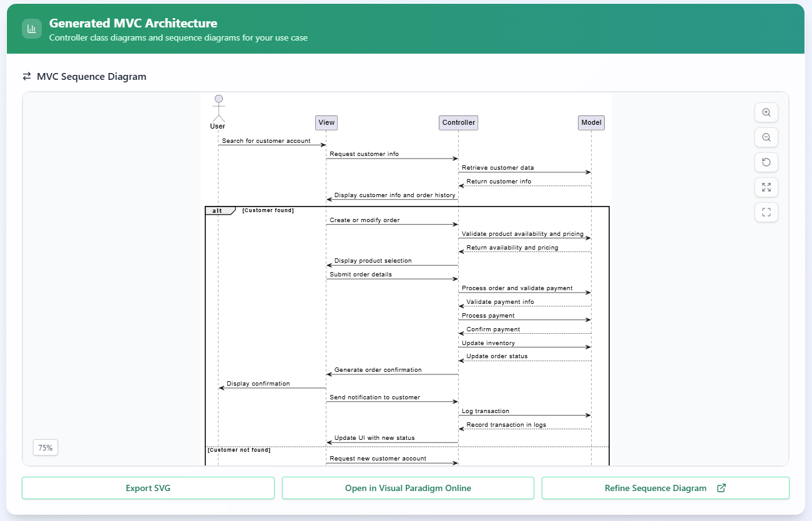Open the diagram in Visual Paradigm Online
This screenshot has height=521, width=812.
[408, 488]
